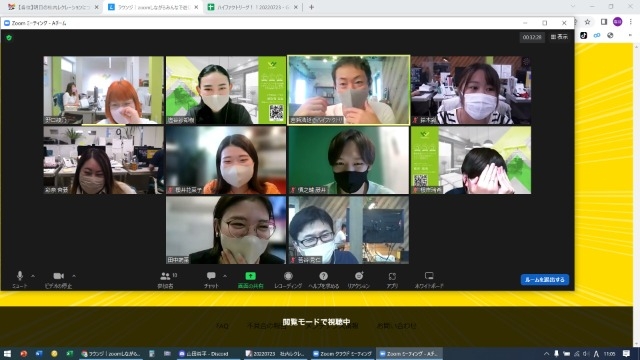Screen dimensions: 640x360
Task: Click the TikTok bookmark icon in Chrome
Action: 584,36
